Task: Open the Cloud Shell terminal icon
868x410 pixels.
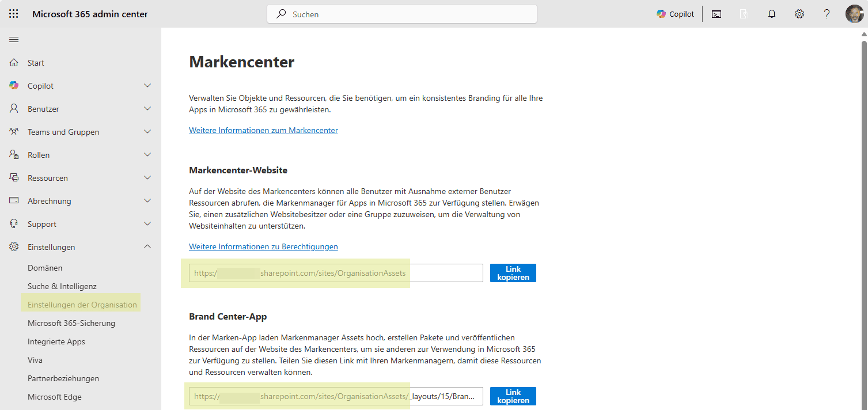Action: (x=717, y=14)
